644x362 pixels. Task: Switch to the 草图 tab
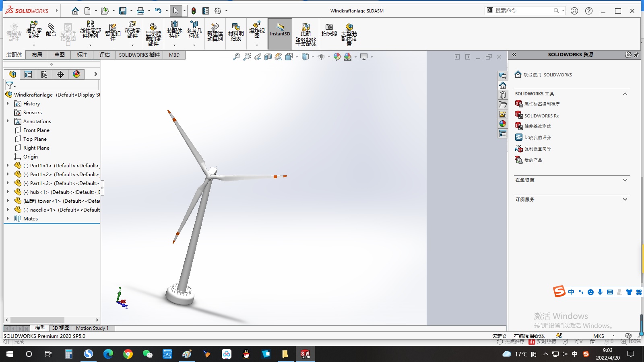coord(60,55)
